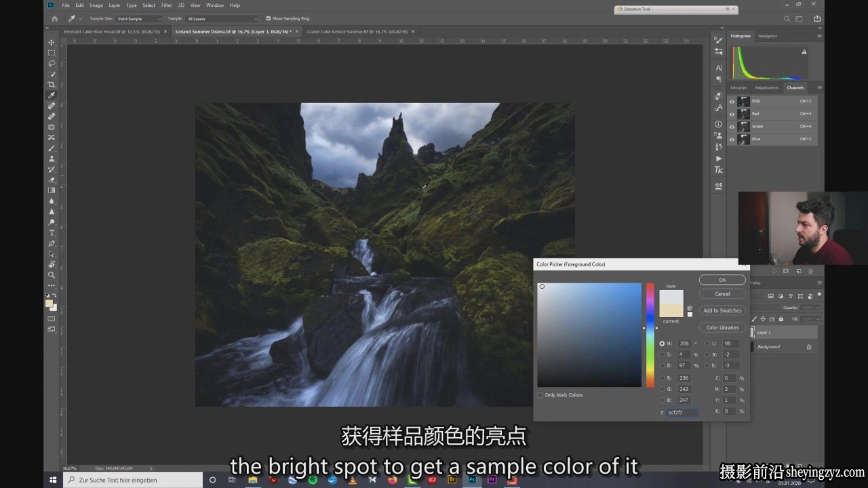The height and width of the screenshot is (488, 868).
Task: Enable the Only Web Colors checkbox
Action: [540, 395]
